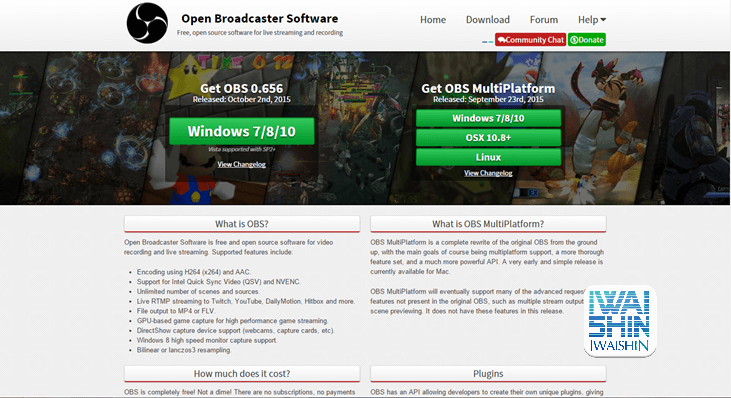Click the OBS circular logo
Image resolution: width=731 pixels, height=398 pixels.
[x=147, y=23]
